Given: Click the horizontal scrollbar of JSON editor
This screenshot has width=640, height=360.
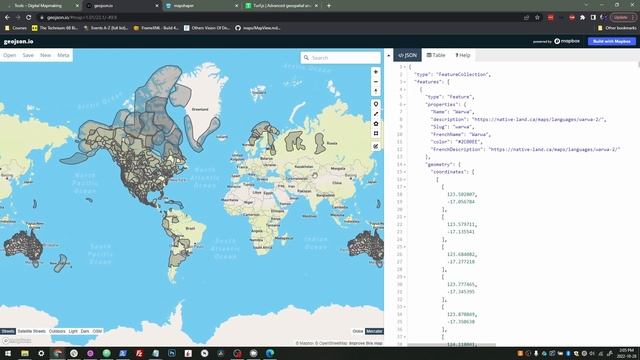Looking at the screenshot, I should pyautogui.click(x=451, y=345).
